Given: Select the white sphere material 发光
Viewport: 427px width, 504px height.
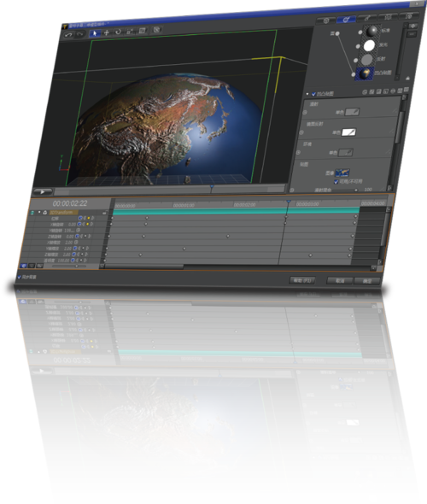Looking at the screenshot, I should 369,45.
